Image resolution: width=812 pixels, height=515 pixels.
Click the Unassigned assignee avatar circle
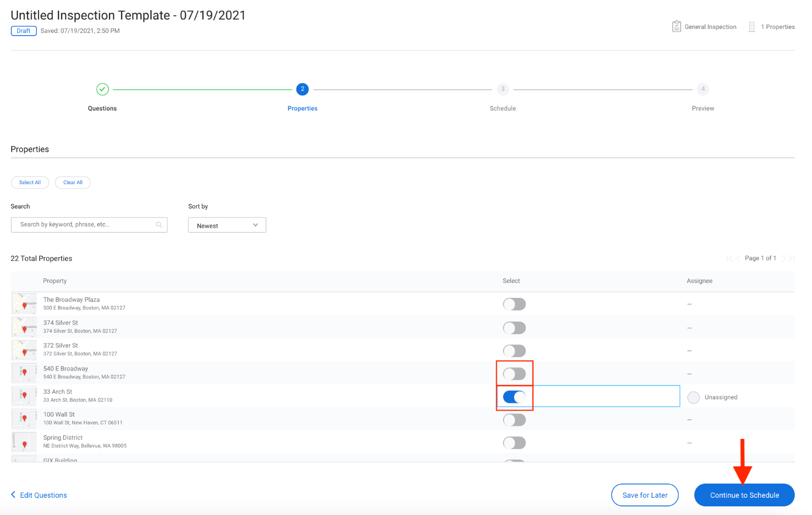point(693,397)
